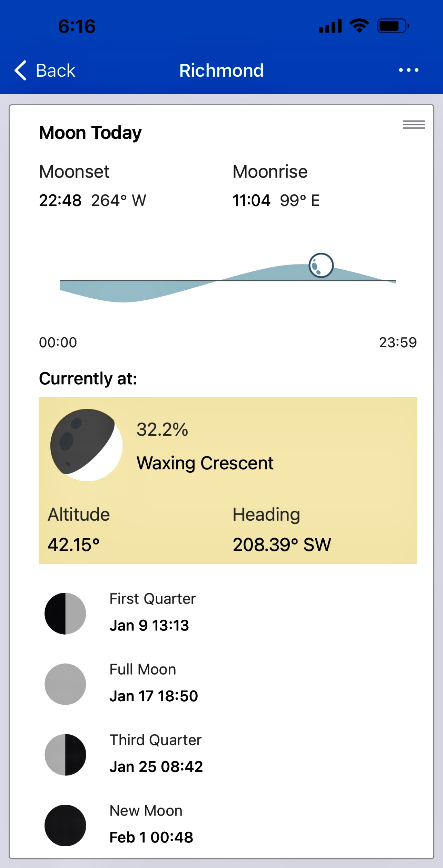
Task: Tap the moon marker on altitude curve
Action: [x=321, y=266]
